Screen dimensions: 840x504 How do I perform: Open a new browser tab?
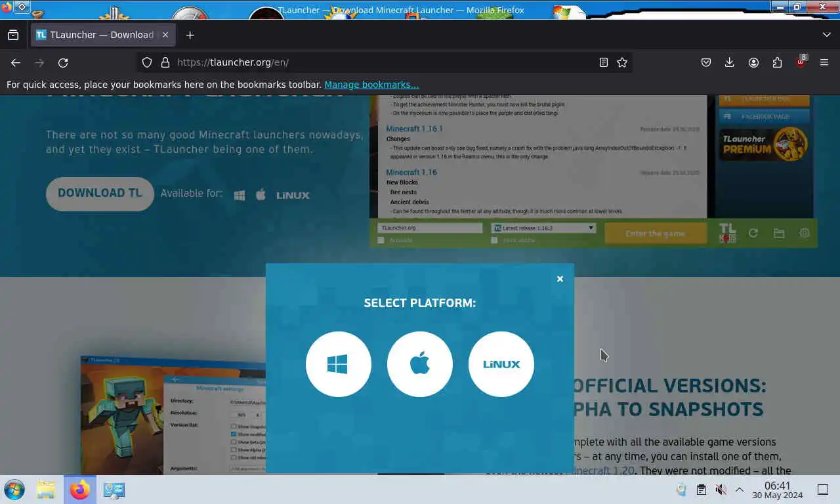coord(190,35)
